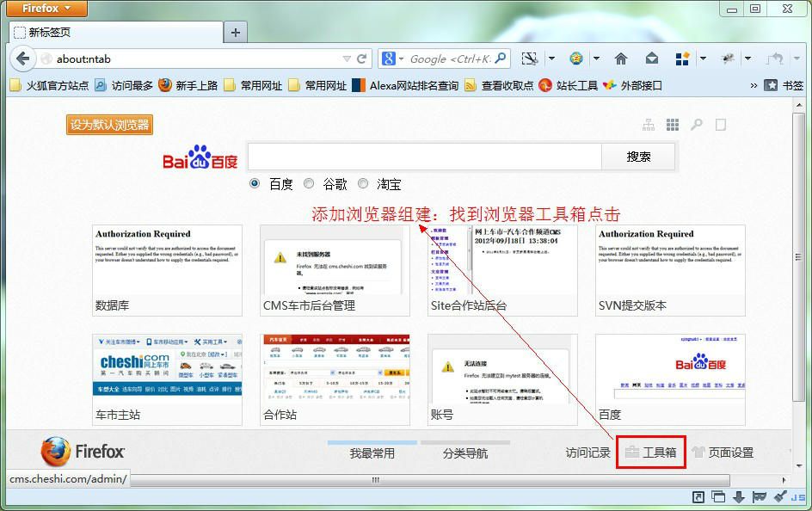Go back with the browser back arrow

22,58
